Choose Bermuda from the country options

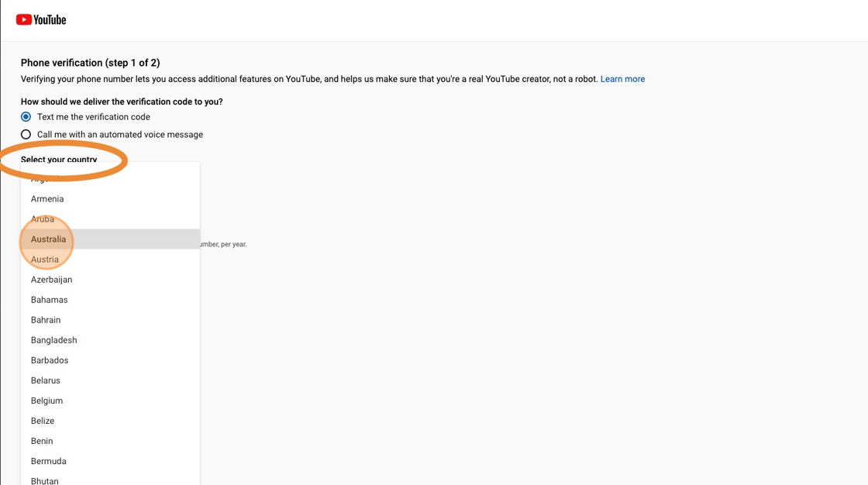pyautogui.click(x=110, y=461)
